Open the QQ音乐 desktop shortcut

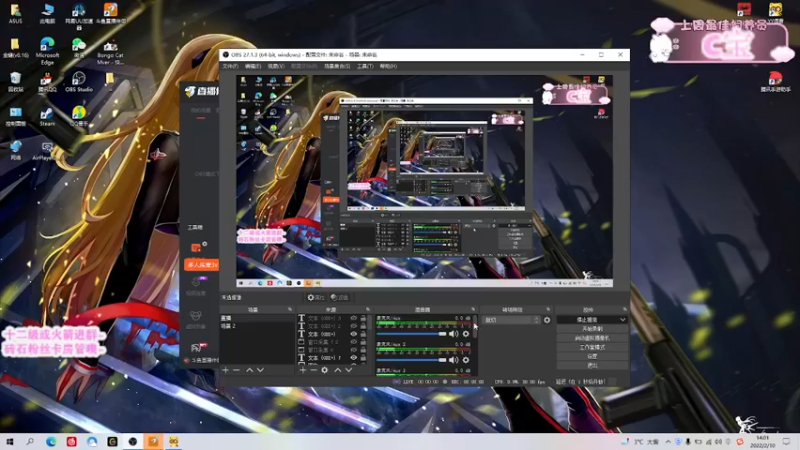[79, 116]
